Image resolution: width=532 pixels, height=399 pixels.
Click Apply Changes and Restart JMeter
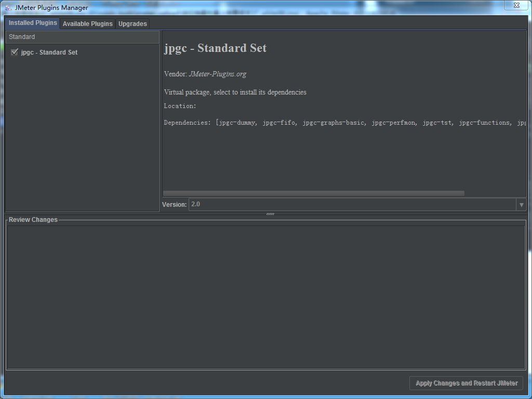(467, 383)
